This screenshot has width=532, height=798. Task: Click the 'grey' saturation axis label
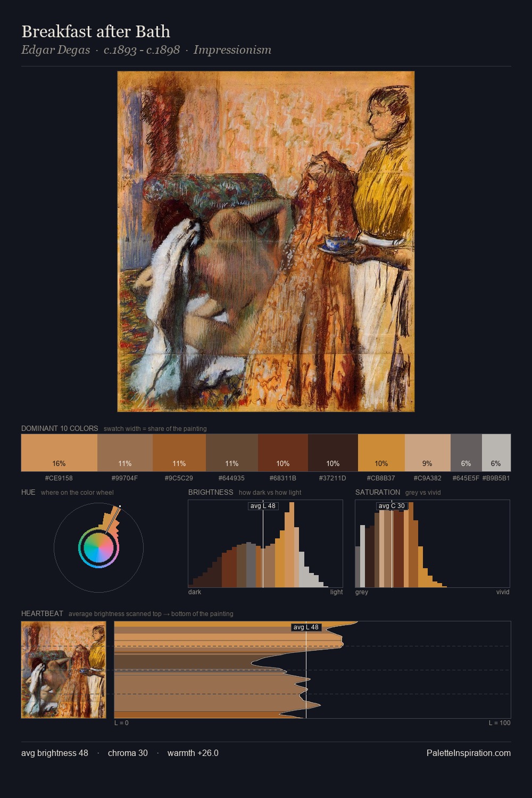[362, 592]
